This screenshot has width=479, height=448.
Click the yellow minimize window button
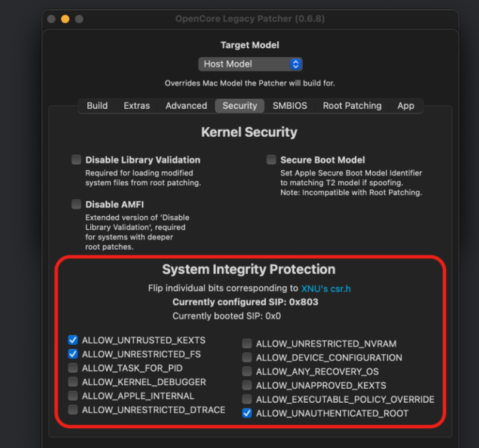click(x=65, y=19)
